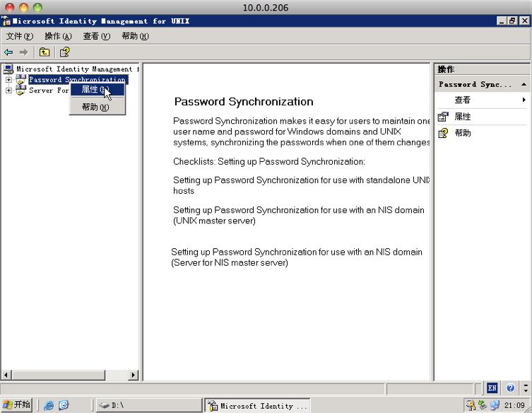
Task: Click the Server for NIS master server text
Action: click(x=297, y=257)
